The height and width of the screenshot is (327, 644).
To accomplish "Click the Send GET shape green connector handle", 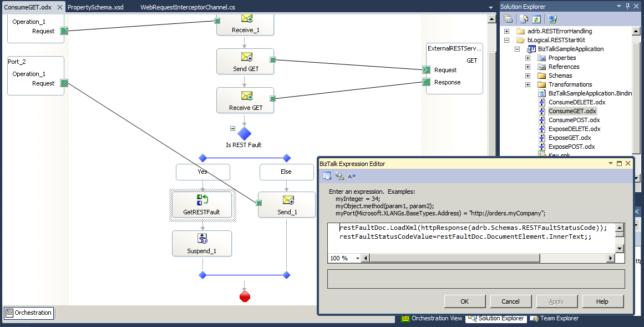I will point(272,59).
